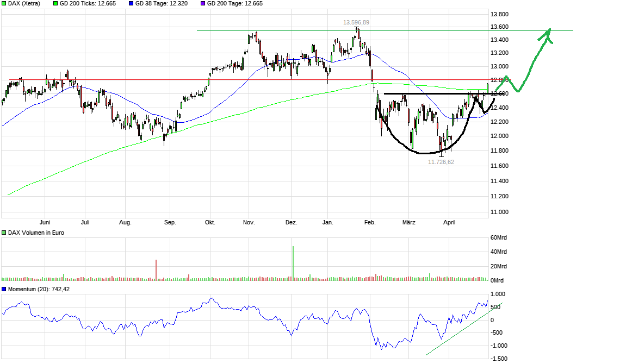Image resolution: width=626 pixels, height=364 pixels.
Task: Click the 13.200 price axis label
Action: pos(499,53)
